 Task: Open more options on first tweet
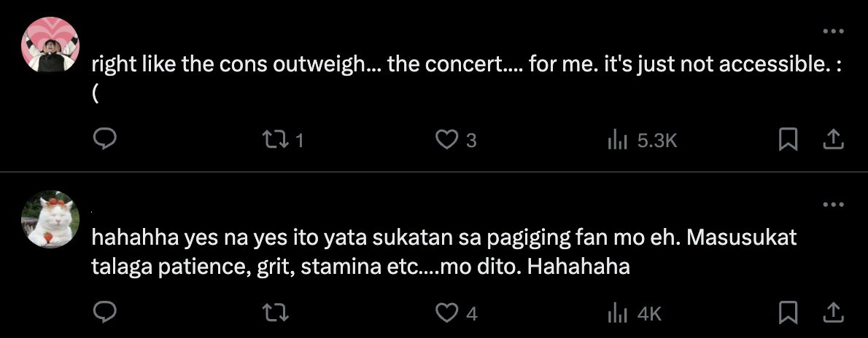[x=833, y=32]
